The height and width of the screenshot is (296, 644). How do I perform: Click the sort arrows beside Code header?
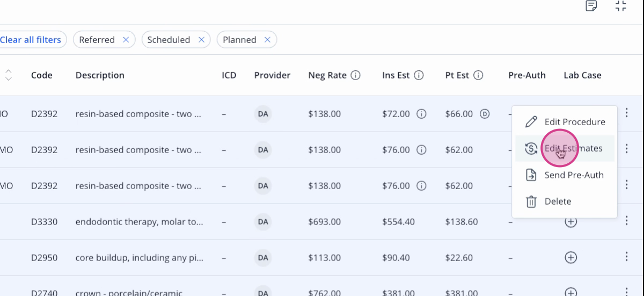click(9, 75)
